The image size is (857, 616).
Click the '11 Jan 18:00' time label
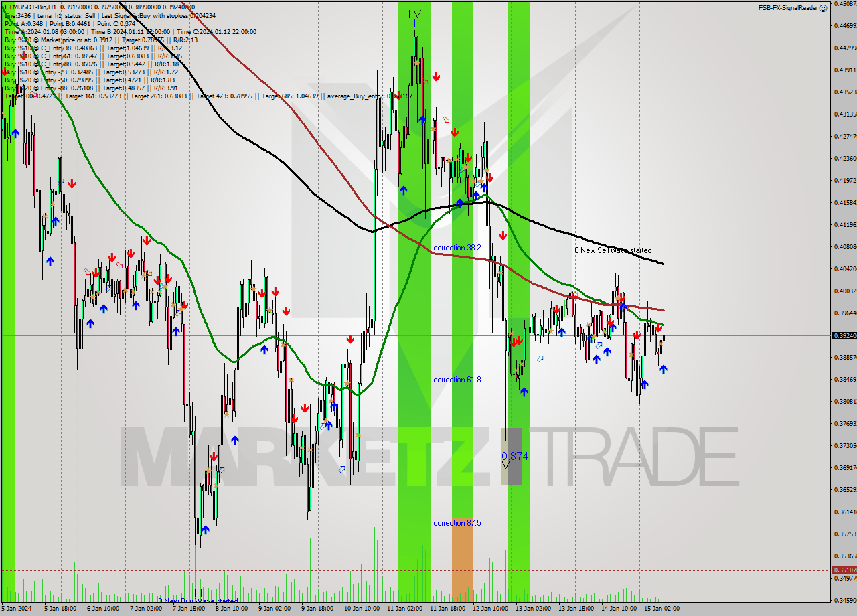[447, 609]
